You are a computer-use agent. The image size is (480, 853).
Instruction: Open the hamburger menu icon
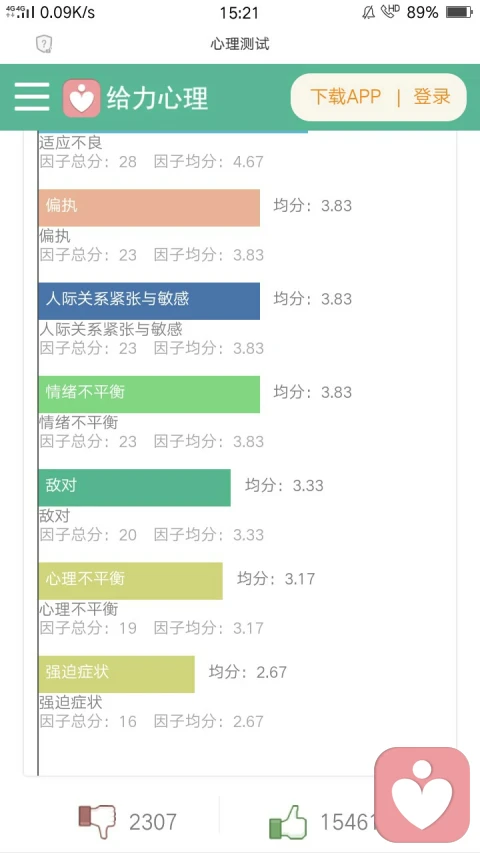(x=32, y=97)
